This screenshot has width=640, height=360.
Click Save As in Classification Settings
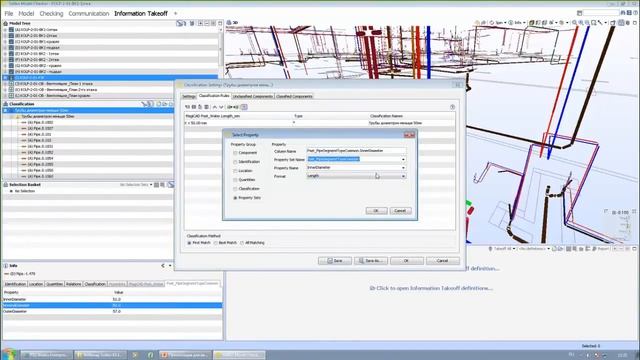coord(371,260)
